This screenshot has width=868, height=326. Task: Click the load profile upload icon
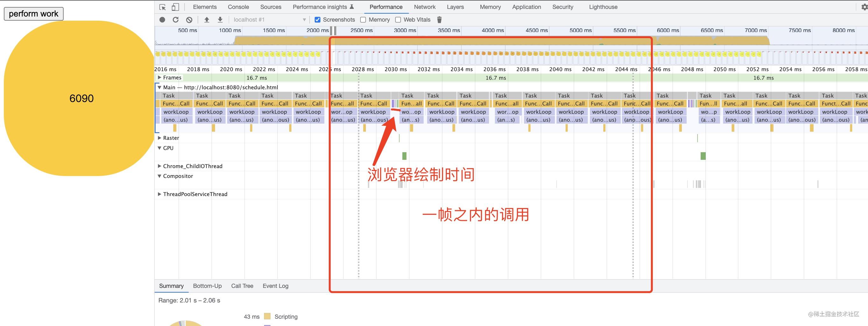207,20
